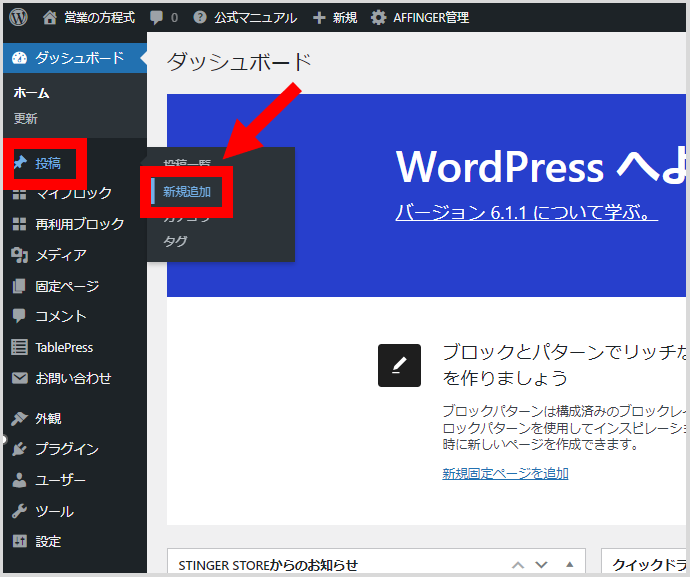Click the WordPress logo icon
Screen dimensions: 690x577
click(18, 17)
